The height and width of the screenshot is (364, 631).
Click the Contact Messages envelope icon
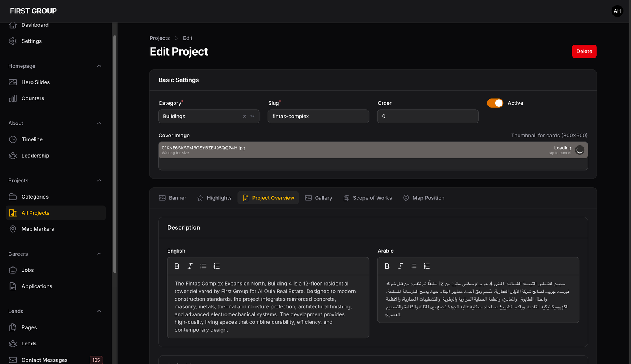pos(13,360)
